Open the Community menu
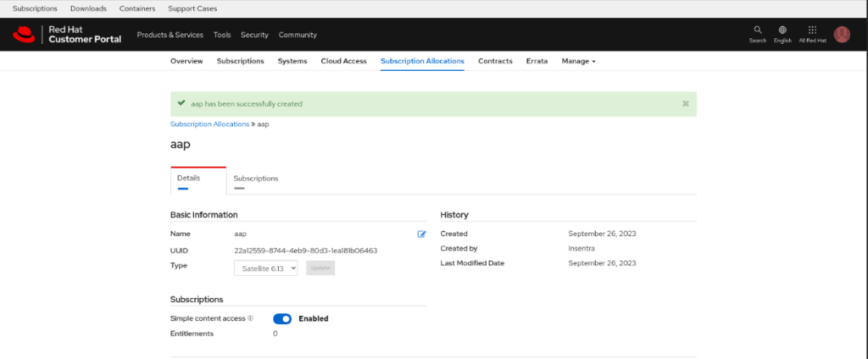The image size is (868, 359). coord(298,35)
